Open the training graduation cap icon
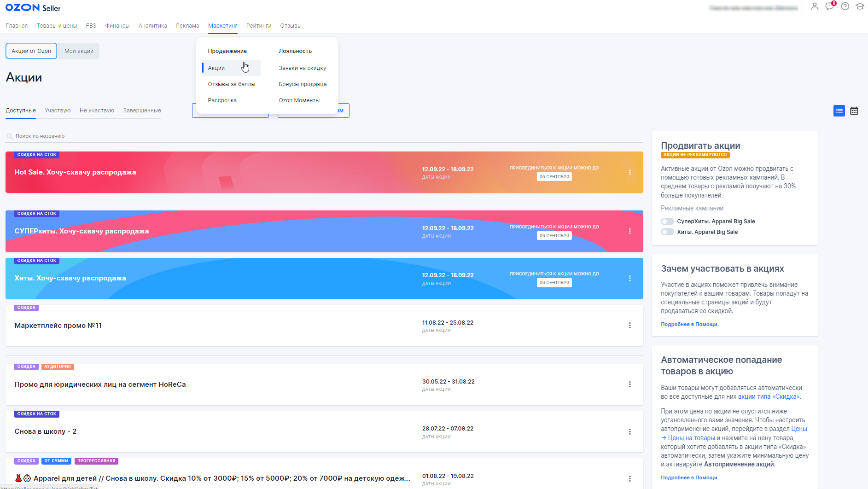Screen dimensions: 868x489 pos(860,6)
